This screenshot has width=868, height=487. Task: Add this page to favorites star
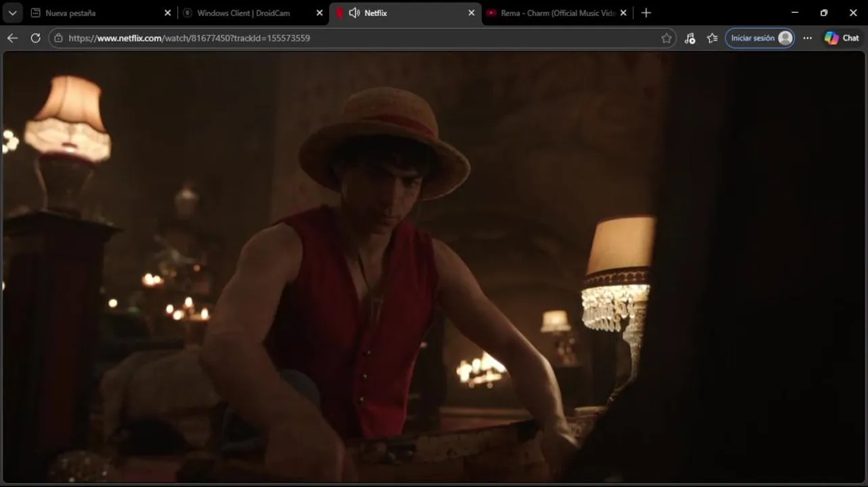pos(667,38)
